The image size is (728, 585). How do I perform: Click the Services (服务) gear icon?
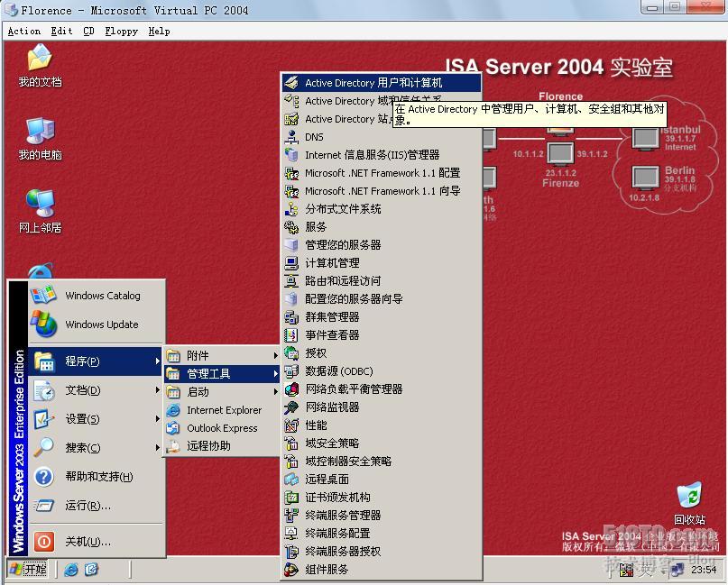click(291, 227)
